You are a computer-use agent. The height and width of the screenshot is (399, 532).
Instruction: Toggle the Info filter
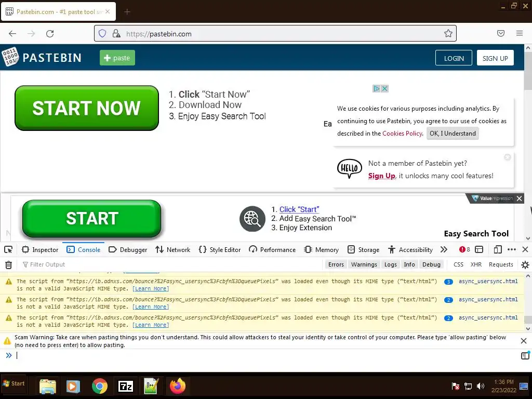(x=409, y=264)
